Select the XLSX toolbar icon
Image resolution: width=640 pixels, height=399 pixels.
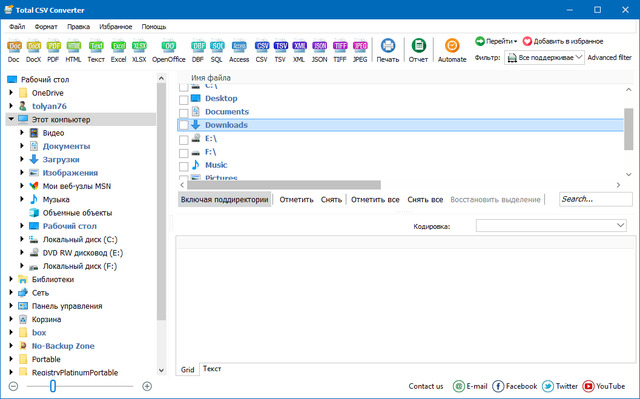click(139, 46)
